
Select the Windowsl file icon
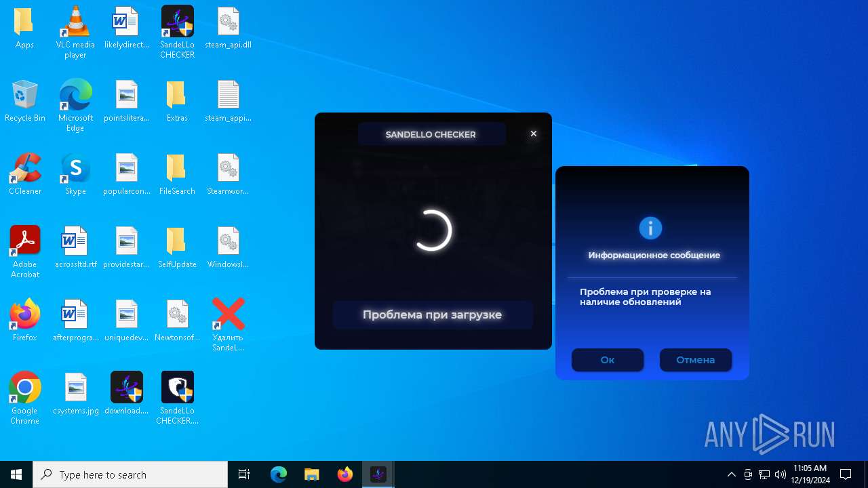pyautogui.click(x=228, y=247)
